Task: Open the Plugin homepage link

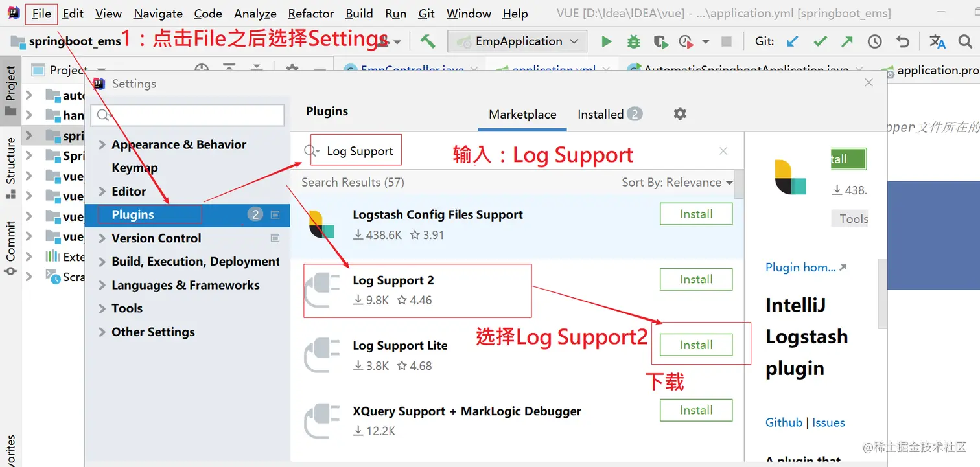Action: [806, 267]
